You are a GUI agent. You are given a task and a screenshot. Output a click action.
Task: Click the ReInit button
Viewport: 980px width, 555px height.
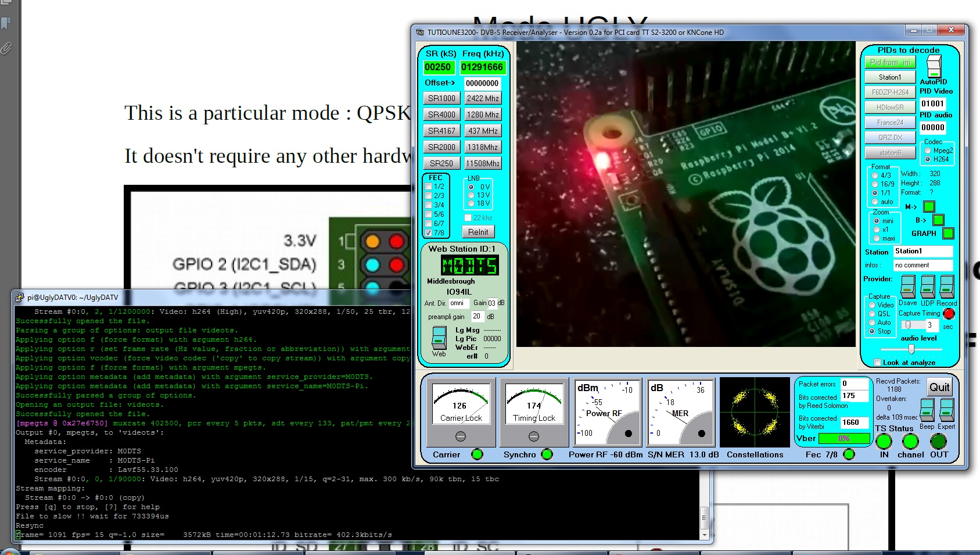[478, 232]
